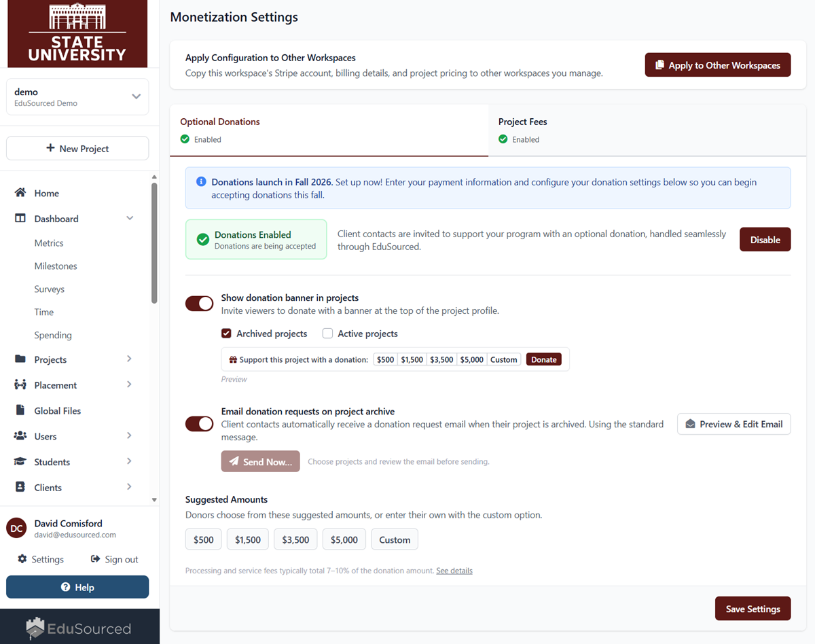Click the Clients contact card icon
The height and width of the screenshot is (644, 815).
(x=20, y=487)
